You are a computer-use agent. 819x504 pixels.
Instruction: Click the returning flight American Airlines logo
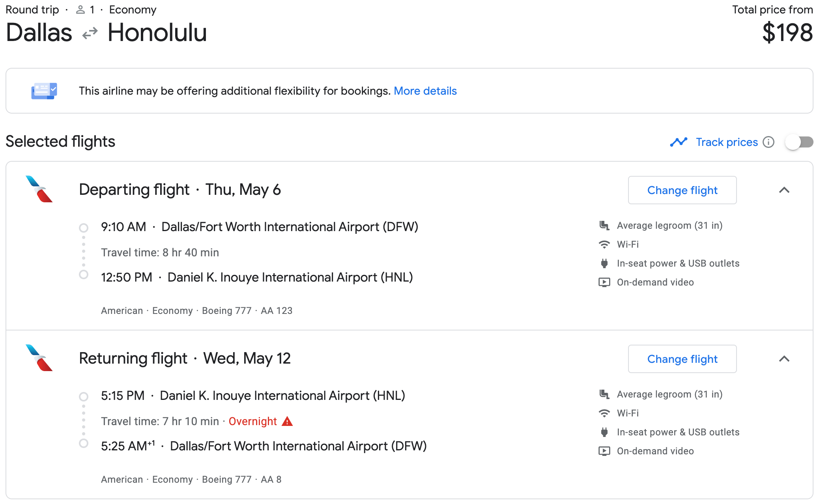pyautogui.click(x=39, y=358)
